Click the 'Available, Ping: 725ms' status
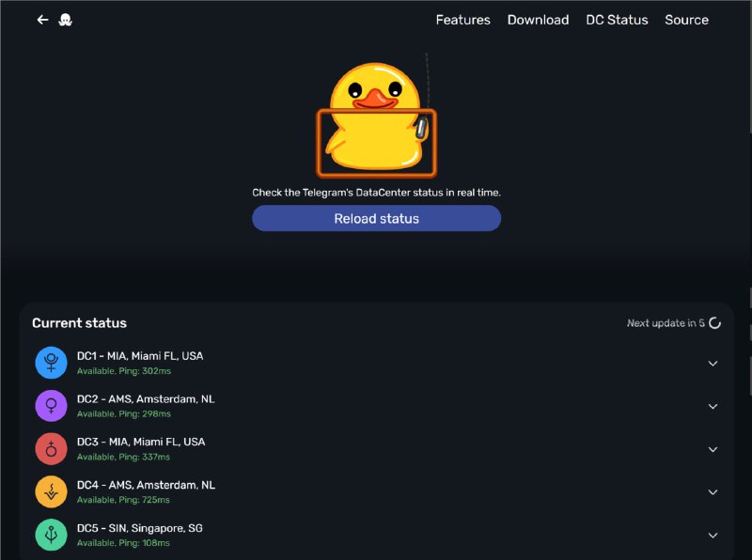This screenshot has height=560, width=752. click(x=123, y=500)
